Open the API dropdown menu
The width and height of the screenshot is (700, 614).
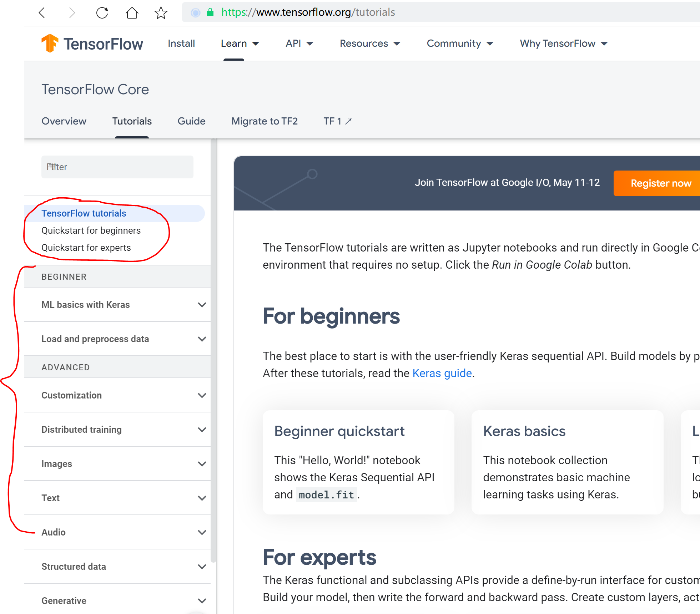click(x=299, y=44)
